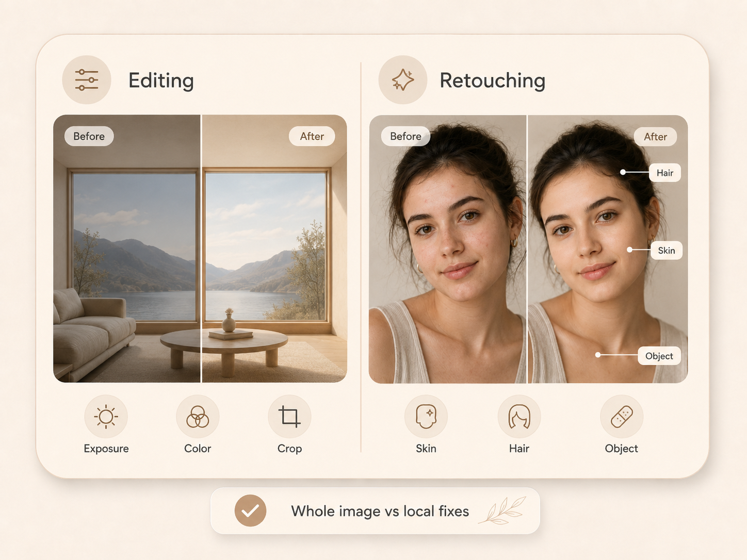Image resolution: width=747 pixels, height=560 pixels.
Task: Click the Exposure label text
Action: pos(106,449)
